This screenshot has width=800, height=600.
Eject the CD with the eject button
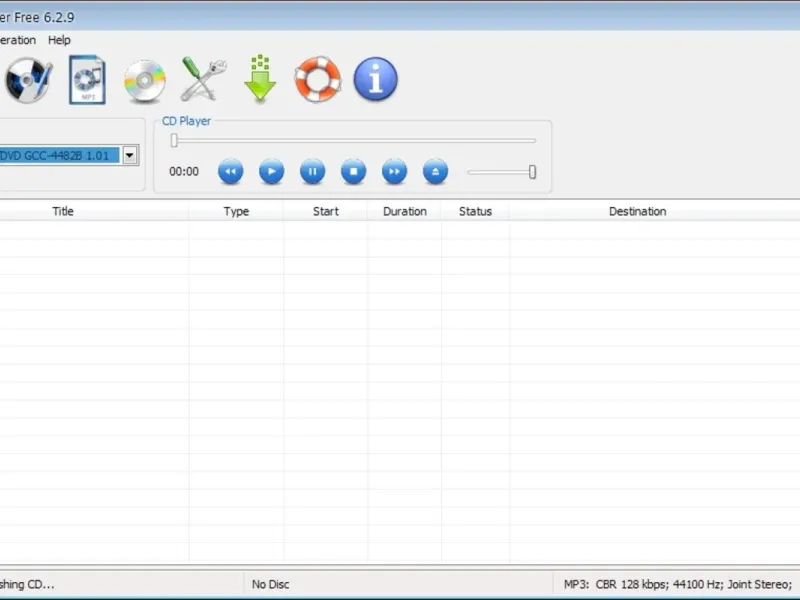coord(435,171)
